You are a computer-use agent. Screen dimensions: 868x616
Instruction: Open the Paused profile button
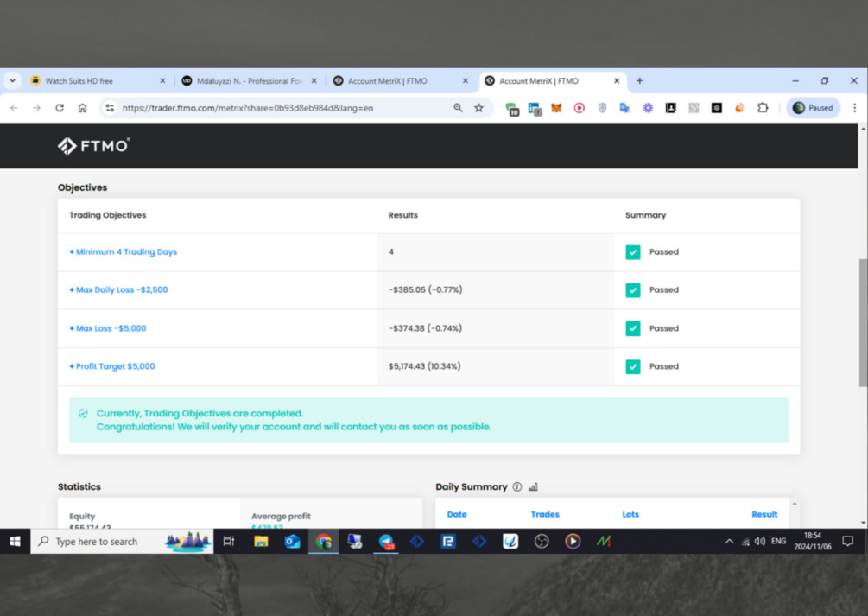click(814, 108)
